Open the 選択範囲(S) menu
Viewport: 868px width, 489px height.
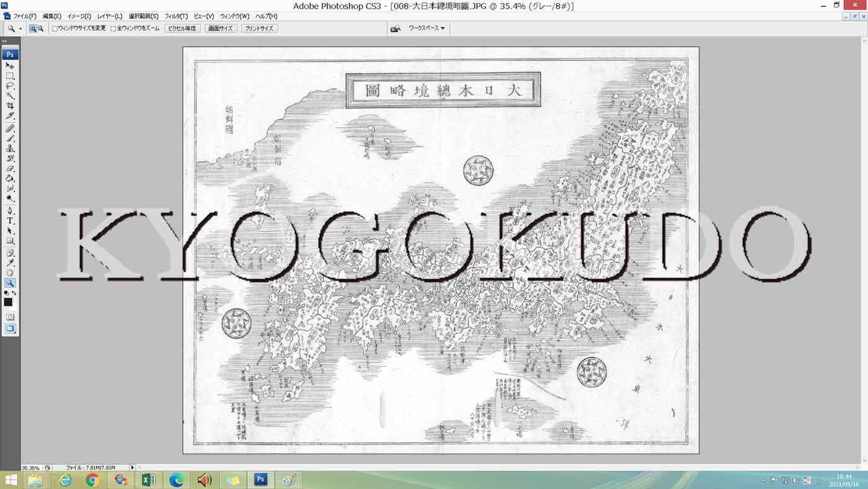tap(144, 16)
